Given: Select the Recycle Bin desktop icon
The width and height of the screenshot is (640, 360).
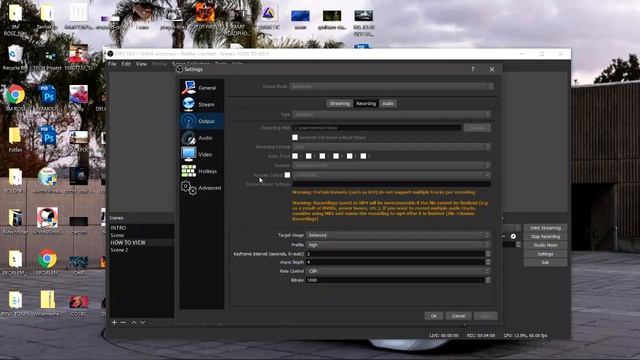Looking at the screenshot, I should (15, 58).
